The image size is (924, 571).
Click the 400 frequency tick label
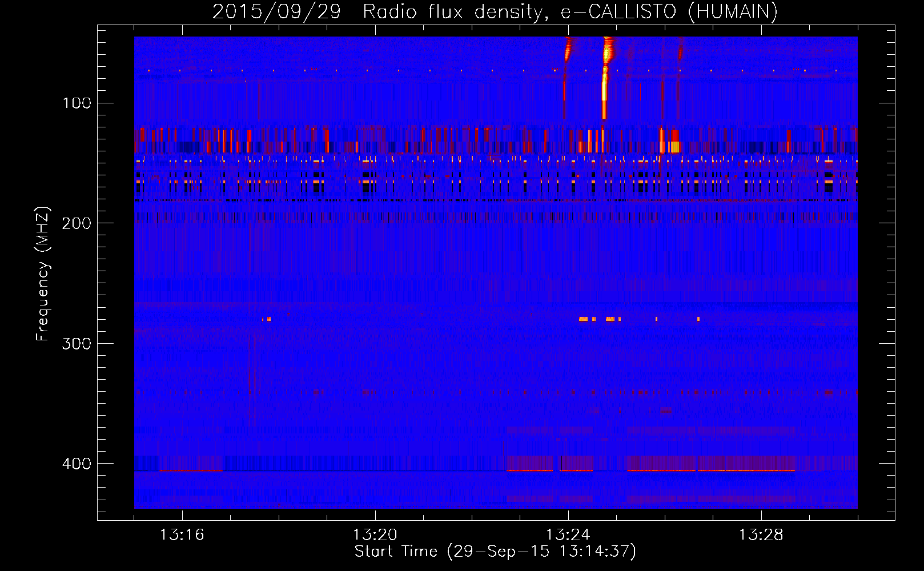pyautogui.click(x=77, y=464)
